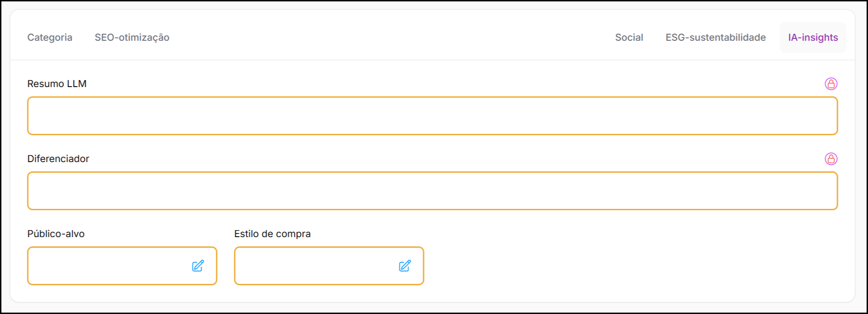This screenshot has height=314, width=868.
Task: Focus the Resumo LLM text box
Action: pos(432,116)
